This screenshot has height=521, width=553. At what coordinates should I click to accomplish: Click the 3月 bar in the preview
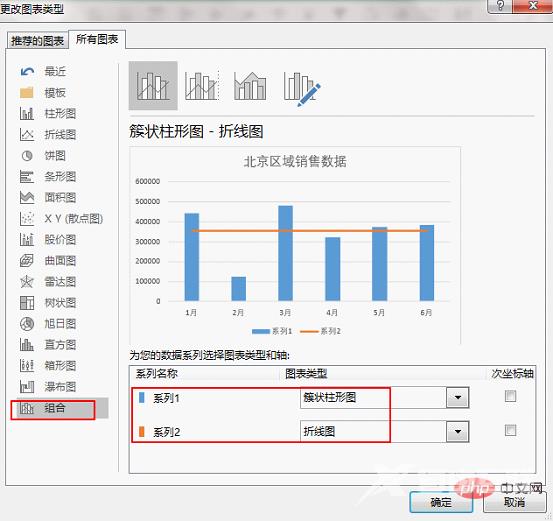[x=285, y=253]
